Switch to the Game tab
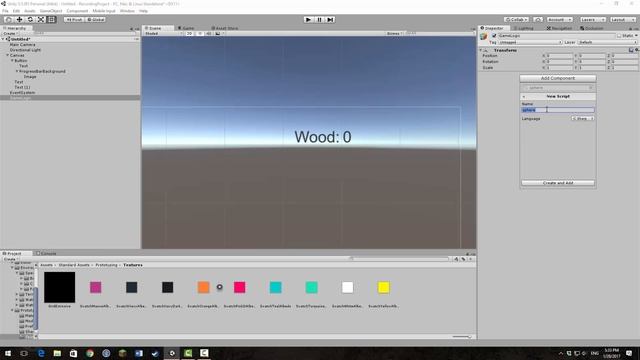This screenshot has height=360, width=640. (x=187, y=28)
